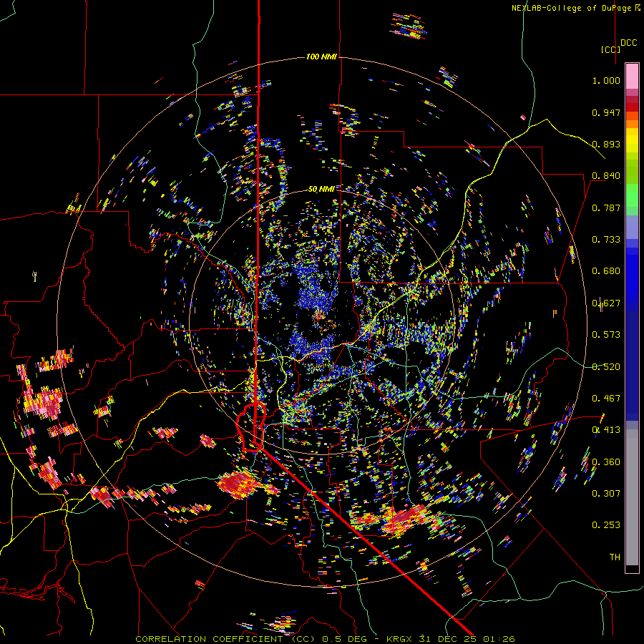Click the 01:26 timestamp

(x=499, y=639)
